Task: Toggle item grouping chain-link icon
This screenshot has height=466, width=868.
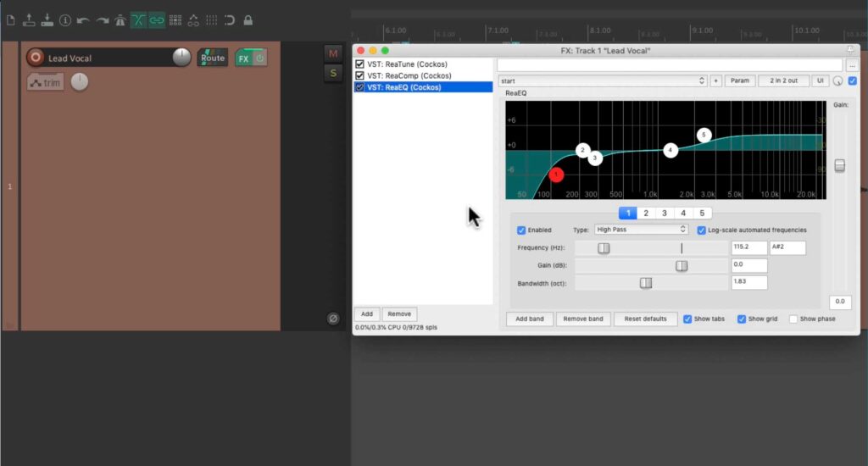Action: click(x=157, y=20)
